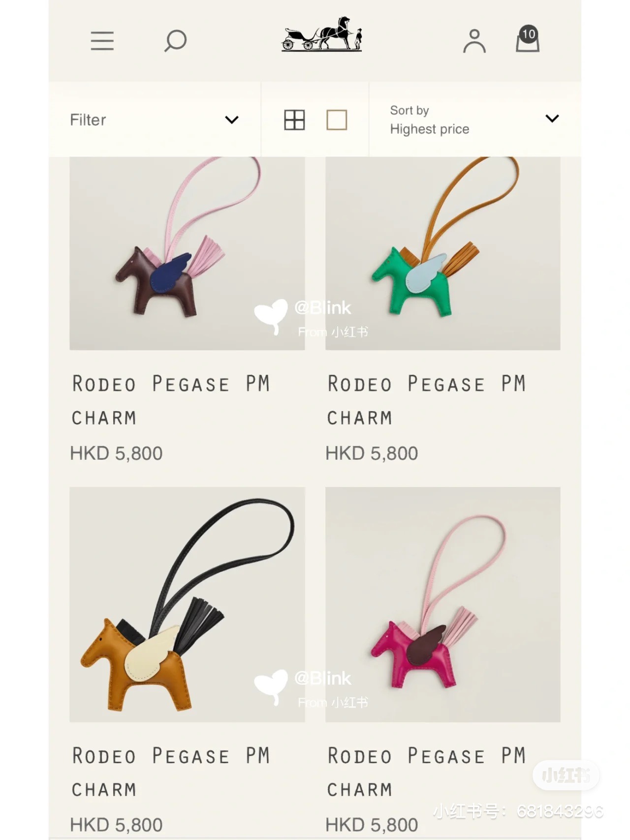
Task: Open Rodeo Pegase PM title under tan charm
Action: pyautogui.click(x=171, y=772)
